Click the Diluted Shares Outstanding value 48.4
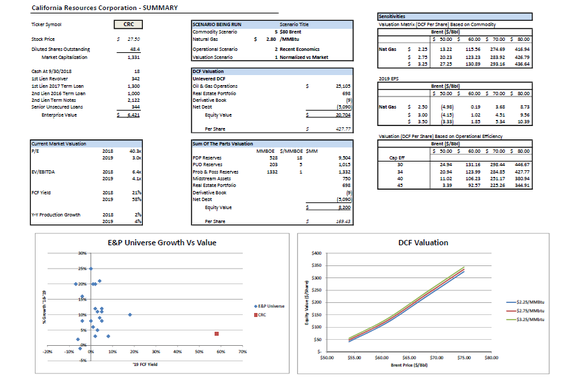 [x=135, y=49]
